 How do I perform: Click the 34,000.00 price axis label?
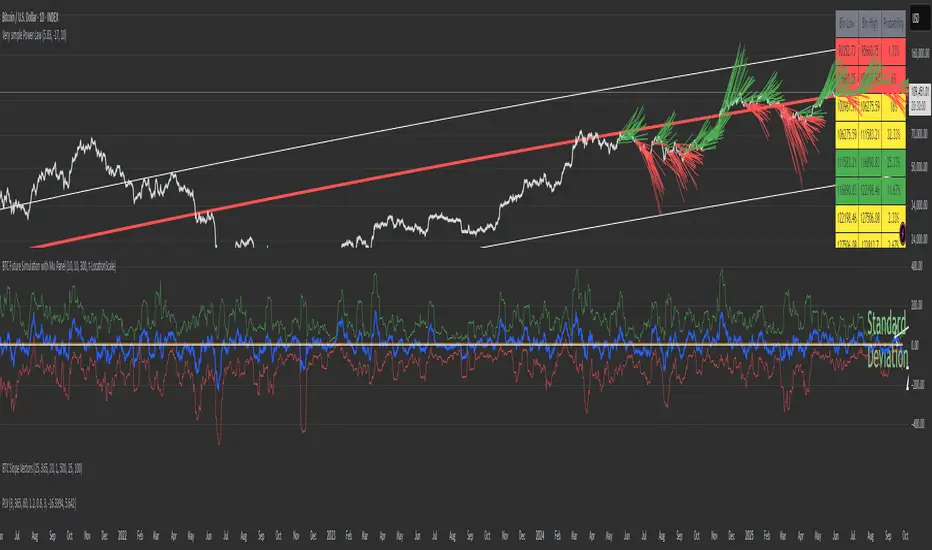tap(919, 205)
